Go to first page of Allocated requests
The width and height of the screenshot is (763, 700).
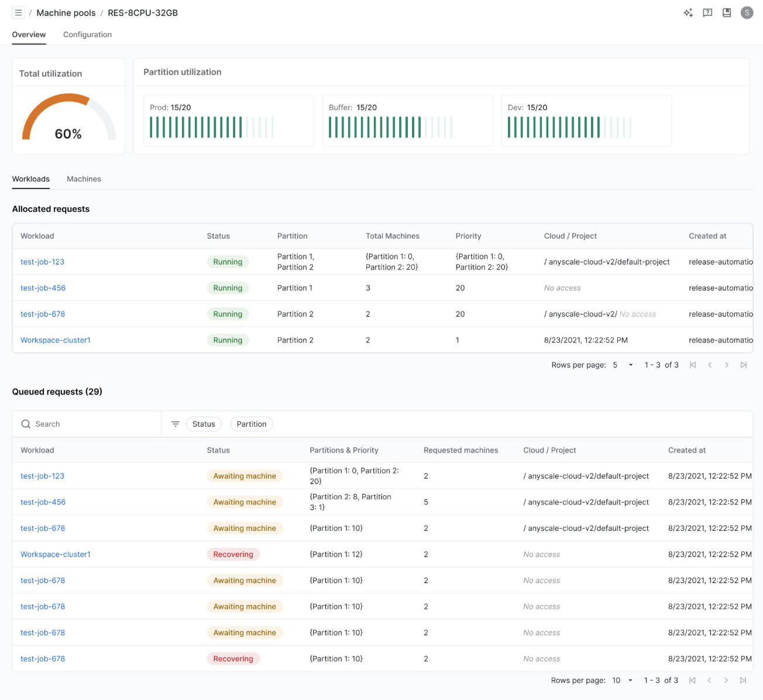[693, 365]
